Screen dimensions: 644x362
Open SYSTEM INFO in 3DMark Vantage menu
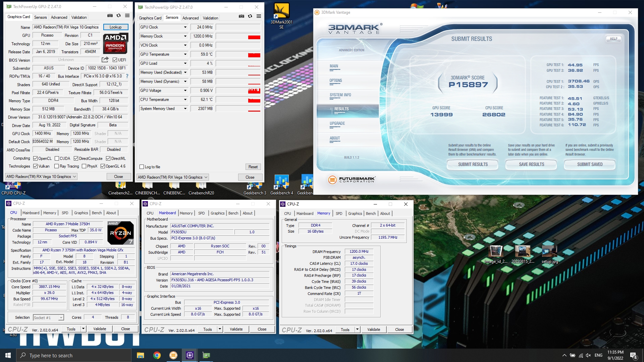pyautogui.click(x=340, y=95)
